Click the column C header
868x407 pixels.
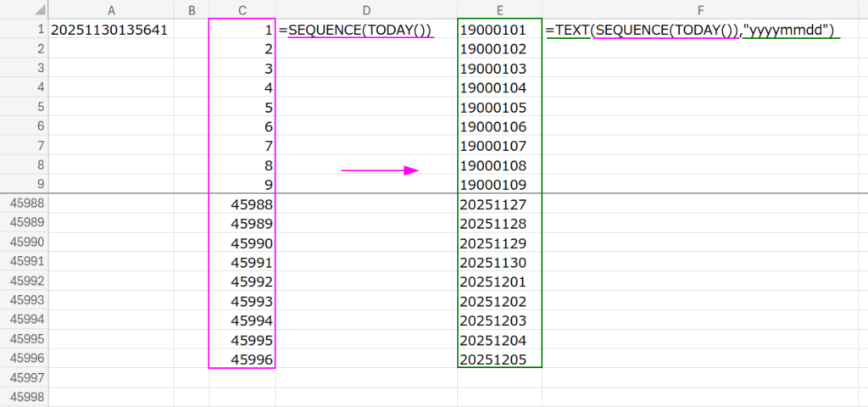(242, 9)
